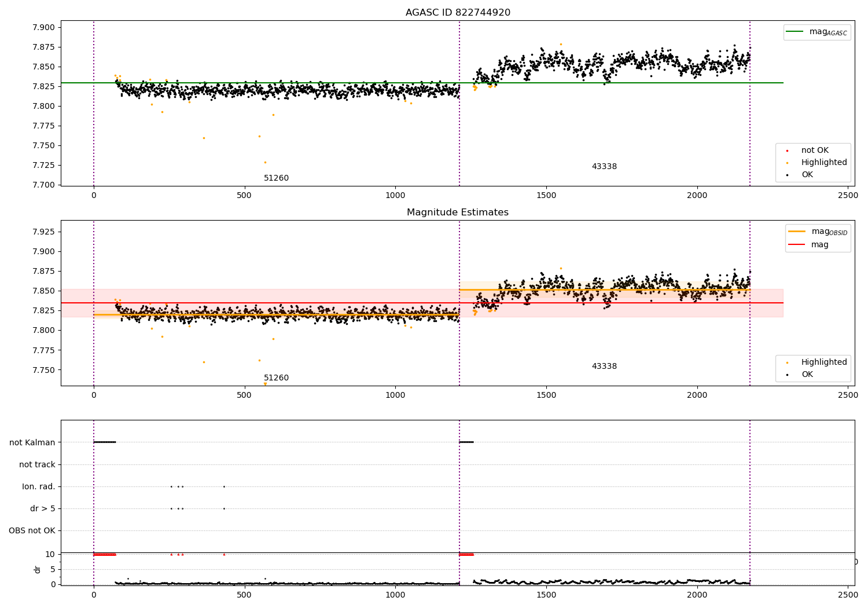Click the 'dr' axis label

38,569
